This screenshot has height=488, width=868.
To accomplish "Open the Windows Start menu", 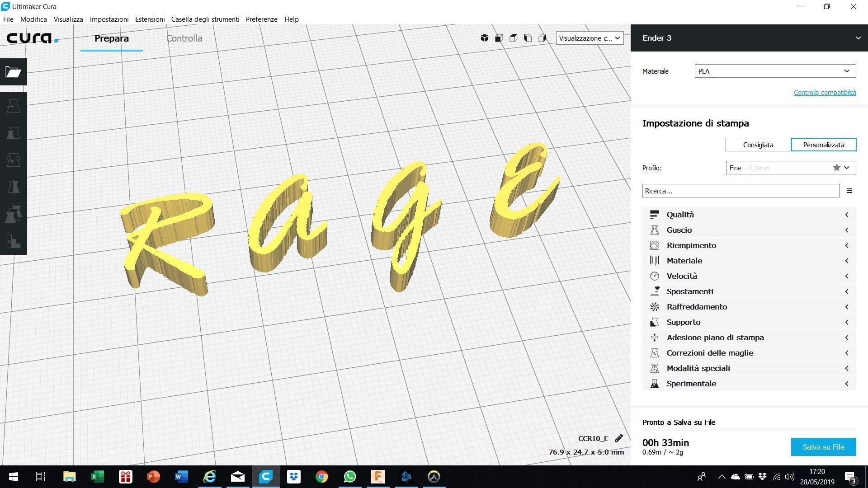I will point(14,476).
